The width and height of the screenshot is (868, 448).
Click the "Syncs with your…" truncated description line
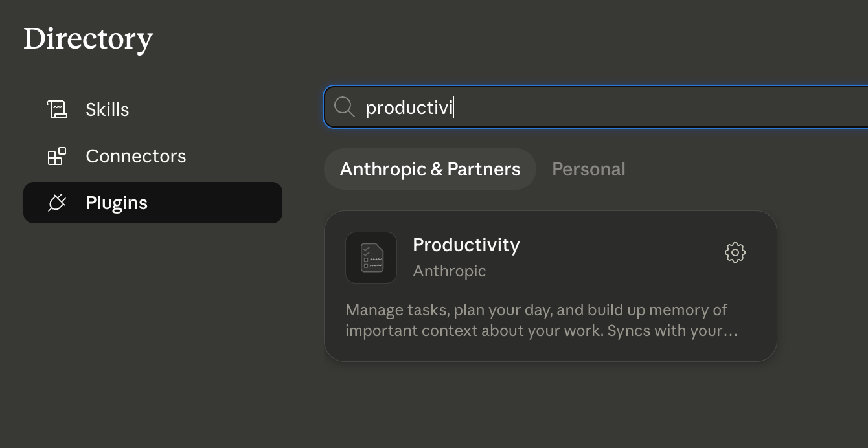[x=673, y=330]
